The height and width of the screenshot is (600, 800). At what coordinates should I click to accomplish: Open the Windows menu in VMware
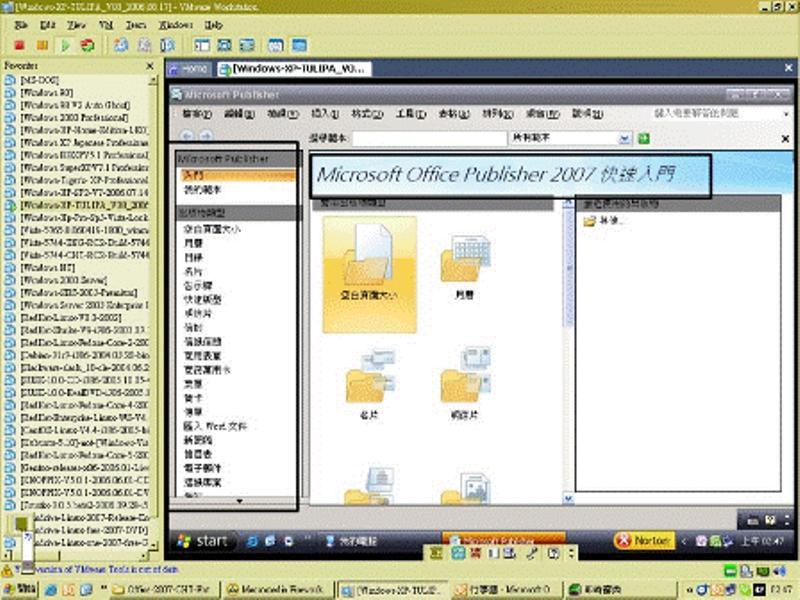176,24
